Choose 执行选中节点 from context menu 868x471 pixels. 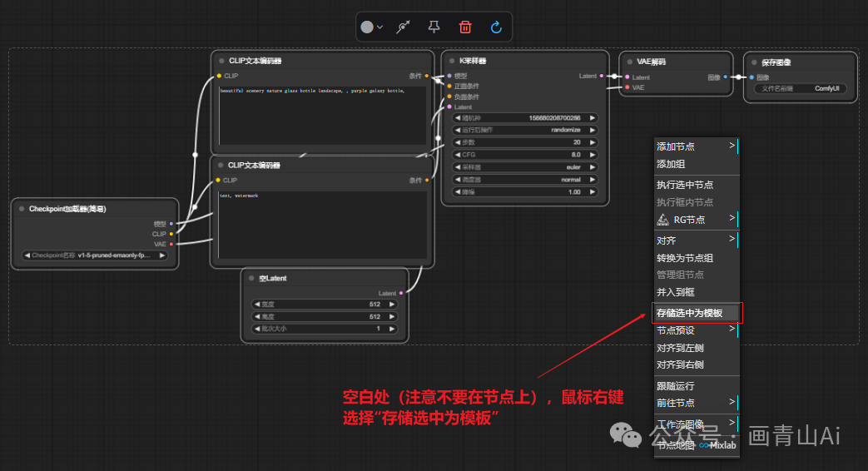click(x=697, y=185)
